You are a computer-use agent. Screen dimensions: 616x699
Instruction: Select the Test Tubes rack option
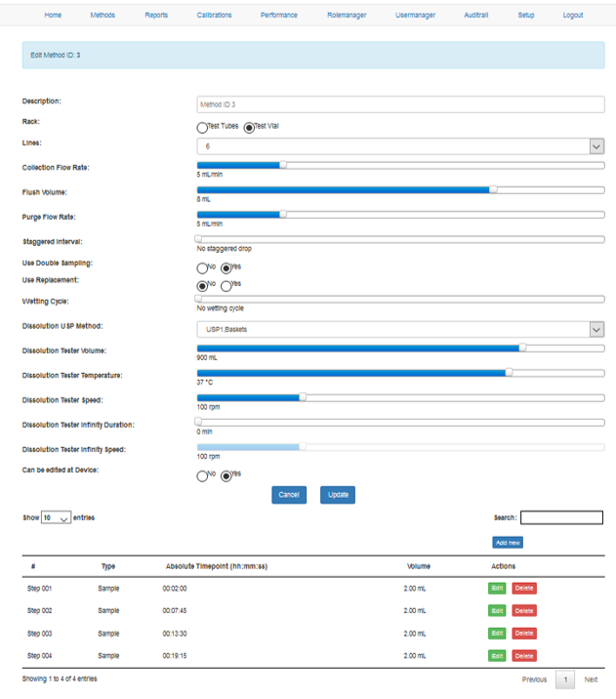coord(202,127)
